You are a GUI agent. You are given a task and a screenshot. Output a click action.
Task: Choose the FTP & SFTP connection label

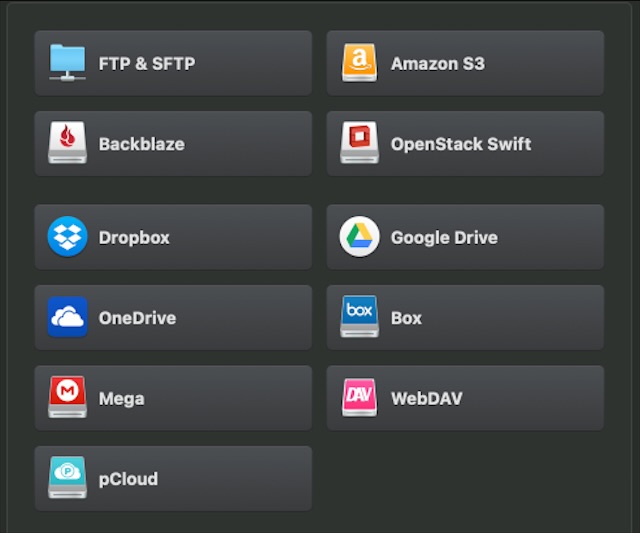tap(146, 63)
